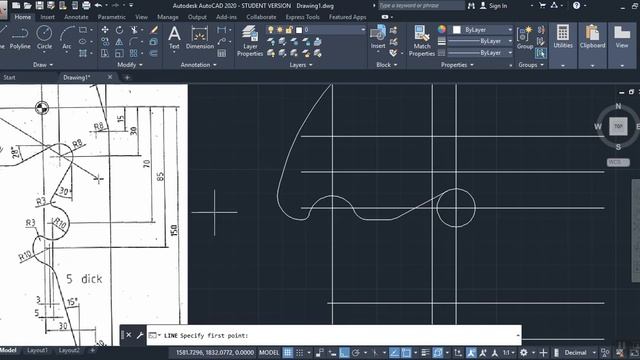Click the Erase tool icon
This screenshot has height=360, width=640.
[x=154, y=30]
